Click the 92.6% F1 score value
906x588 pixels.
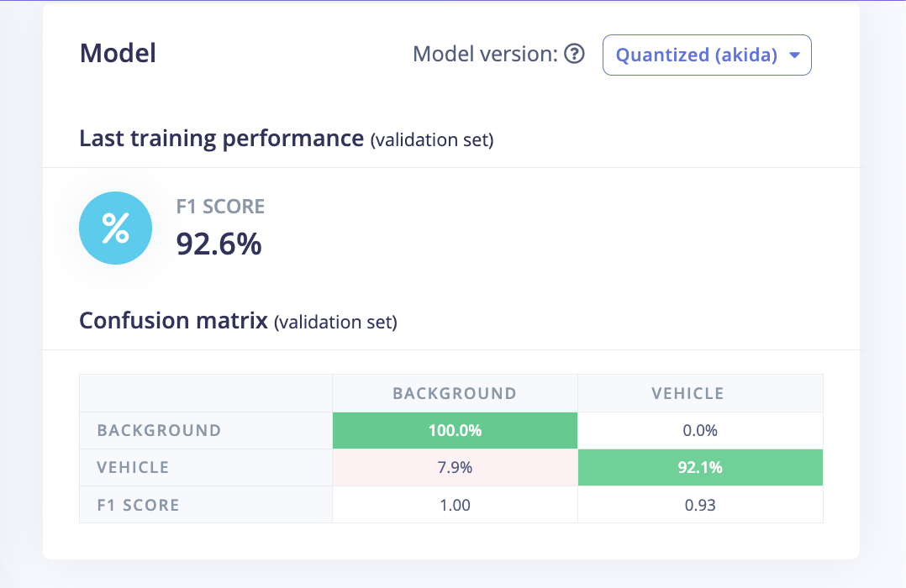coord(219,244)
